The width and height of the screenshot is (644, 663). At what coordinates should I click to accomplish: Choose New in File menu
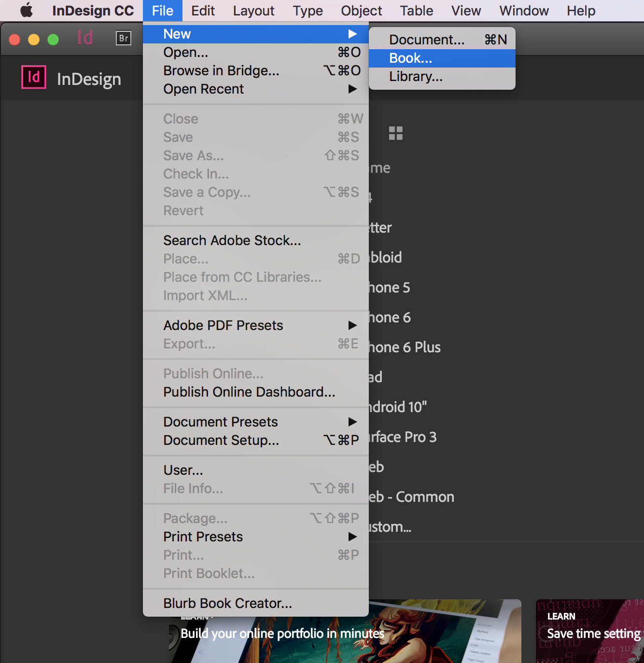pos(256,34)
